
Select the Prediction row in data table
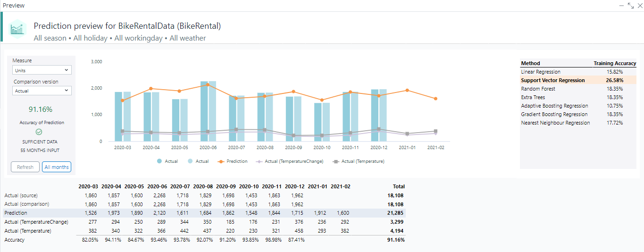[16, 213]
